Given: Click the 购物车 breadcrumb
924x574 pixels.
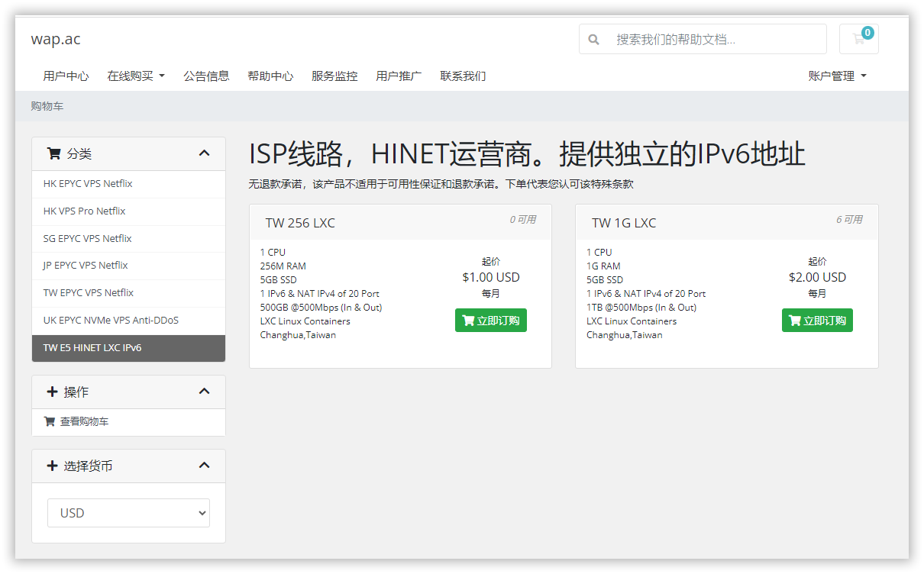Looking at the screenshot, I should pyautogui.click(x=47, y=106).
